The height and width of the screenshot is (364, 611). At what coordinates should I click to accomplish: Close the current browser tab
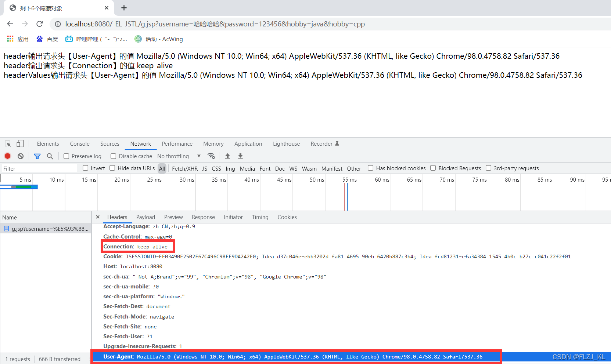click(107, 8)
